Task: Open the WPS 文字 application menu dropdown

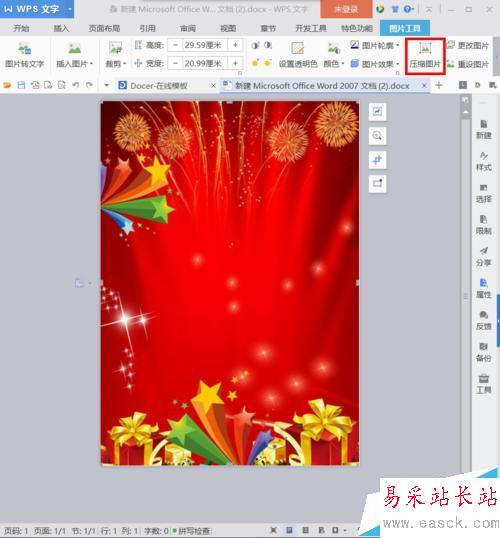Action: point(70,9)
